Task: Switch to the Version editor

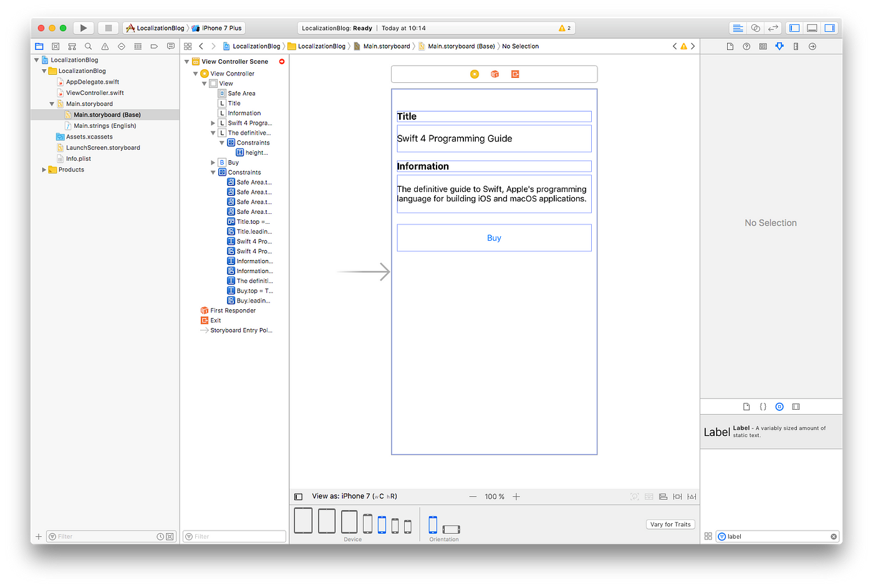Action: [x=773, y=28]
